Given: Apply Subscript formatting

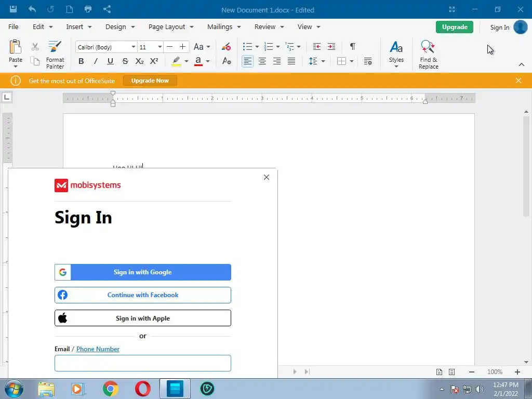Looking at the screenshot, I should (x=139, y=61).
